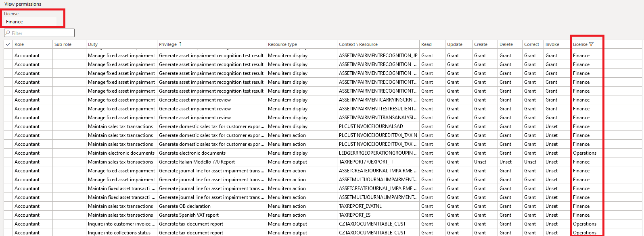Click Operations license in LEDGERRRGEOPERATIONGROUPIN row

(584, 153)
